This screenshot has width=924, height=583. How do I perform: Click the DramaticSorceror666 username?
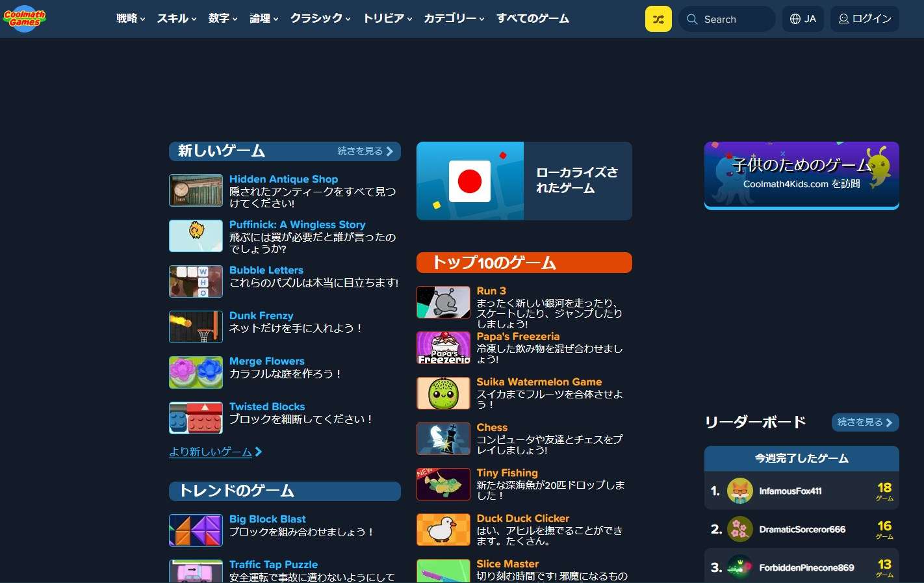tap(802, 530)
